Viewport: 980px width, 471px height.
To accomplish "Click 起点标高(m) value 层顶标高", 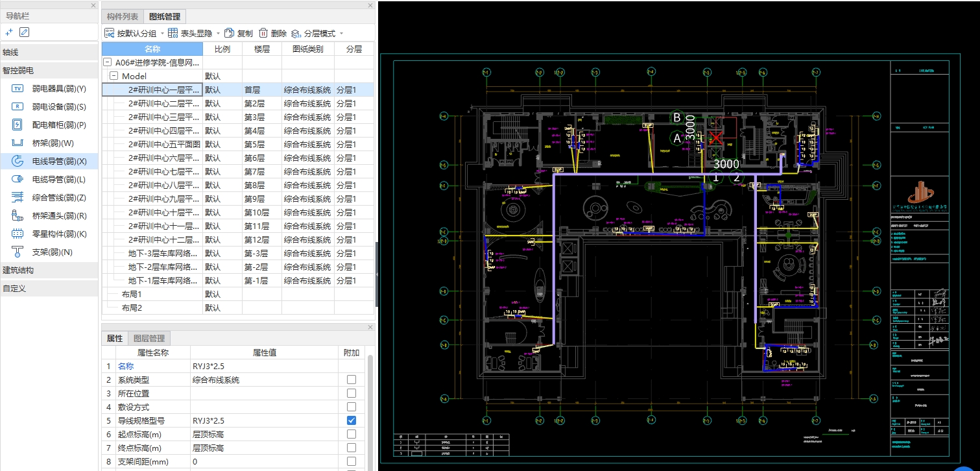I will click(x=264, y=434).
